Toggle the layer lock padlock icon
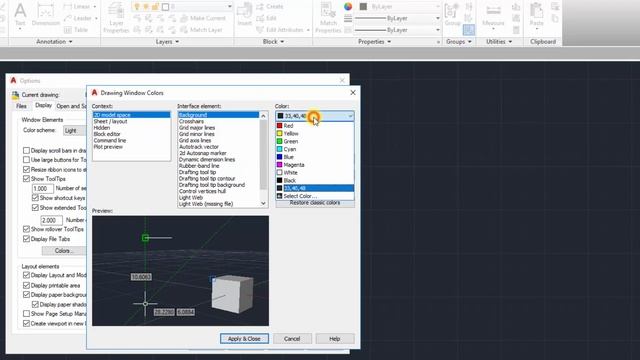Viewport: 640px width, 360px height. 156,7
